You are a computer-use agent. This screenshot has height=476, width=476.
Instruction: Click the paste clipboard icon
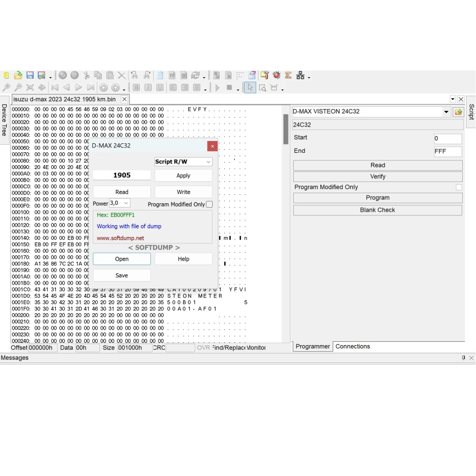[110, 75]
